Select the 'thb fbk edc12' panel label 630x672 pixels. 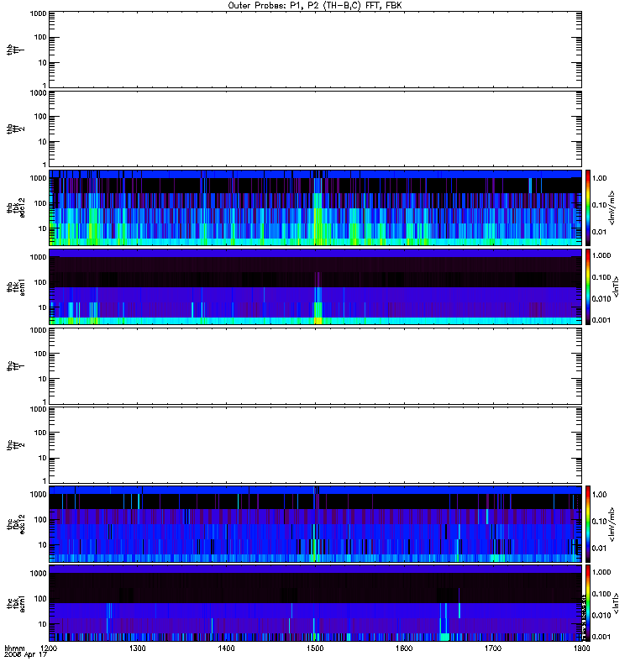[15, 207]
